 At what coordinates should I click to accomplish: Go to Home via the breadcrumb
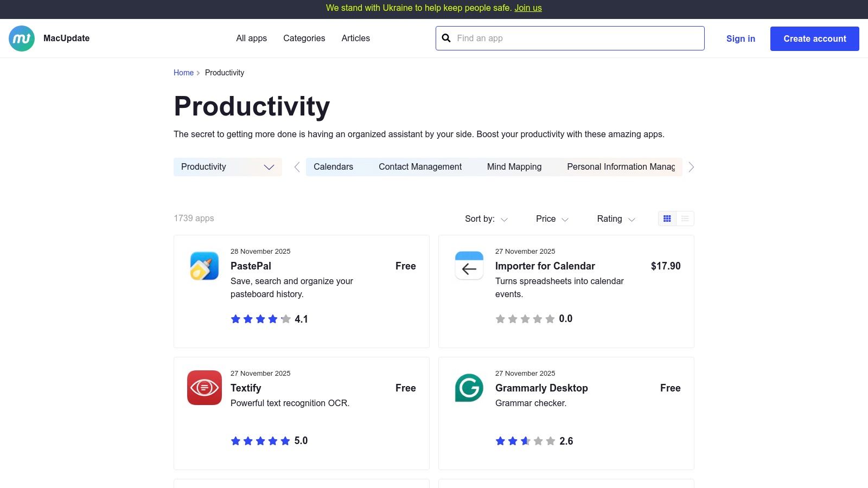point(183,73)
